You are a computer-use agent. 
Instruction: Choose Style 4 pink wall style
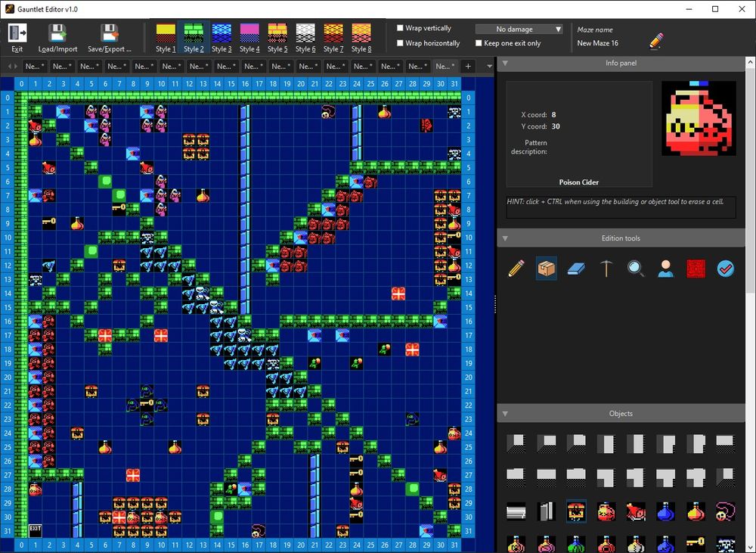(249, 38)
